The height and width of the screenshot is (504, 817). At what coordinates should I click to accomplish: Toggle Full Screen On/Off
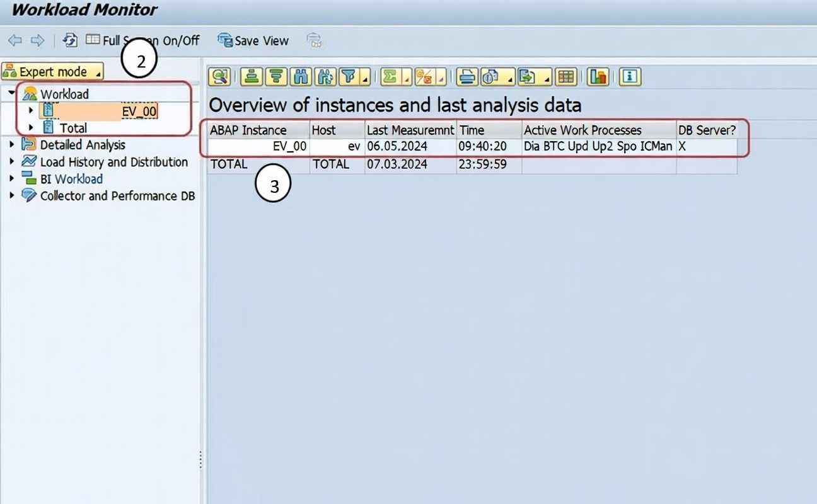(x=142, y=40)
